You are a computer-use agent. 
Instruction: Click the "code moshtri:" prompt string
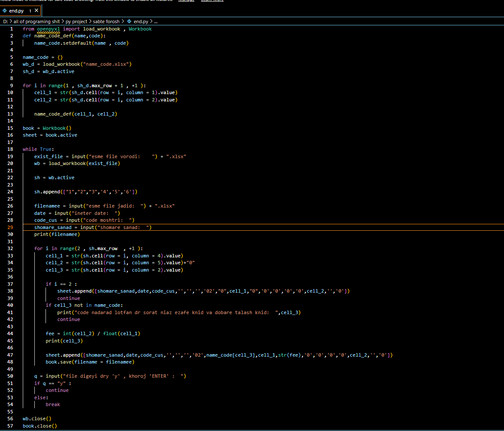tap(107, 220)
